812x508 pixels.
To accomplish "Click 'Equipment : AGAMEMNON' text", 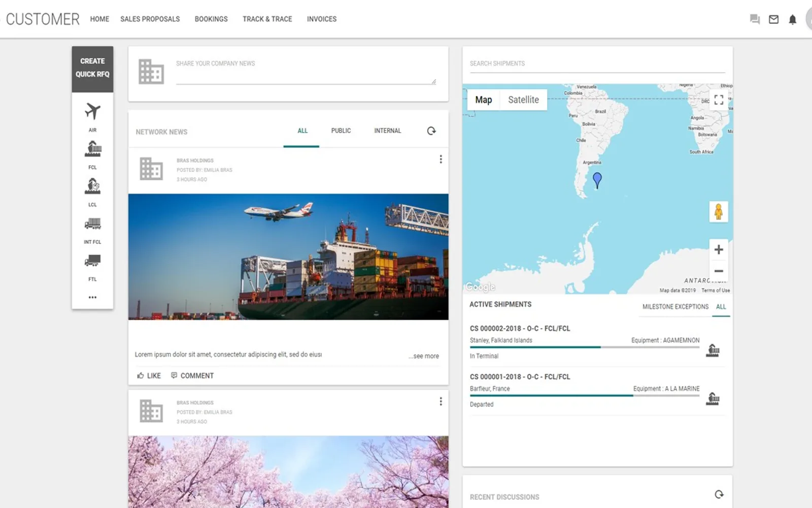I will point(665,340).
